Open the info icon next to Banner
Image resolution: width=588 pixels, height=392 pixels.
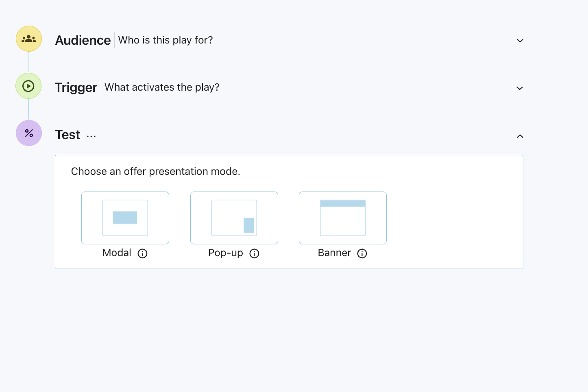point(362,253)
